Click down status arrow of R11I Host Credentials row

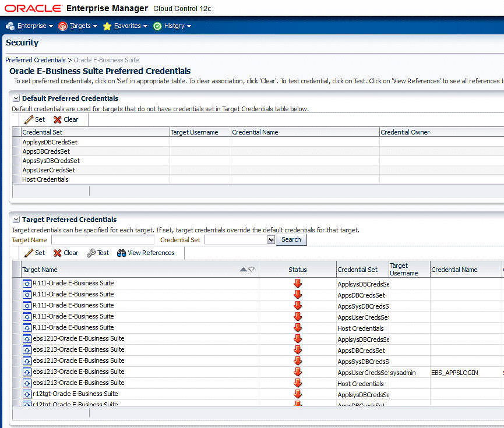tap(298, 328)
